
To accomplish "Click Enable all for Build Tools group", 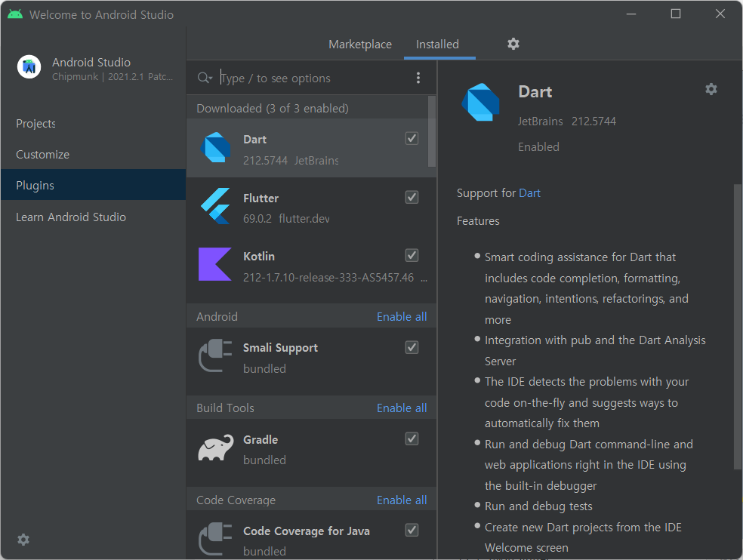I will pos(402,408).
